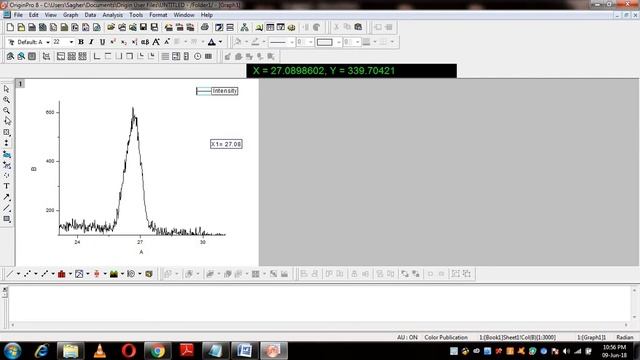Image resolution: width=640 pixels, height=360 pixels.
Task: Click the Subscript formatting icon
Action: [x=124, y=42]
